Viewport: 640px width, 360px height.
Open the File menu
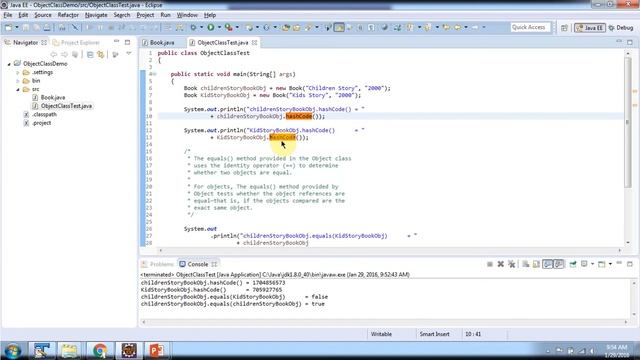pos(7,15)
